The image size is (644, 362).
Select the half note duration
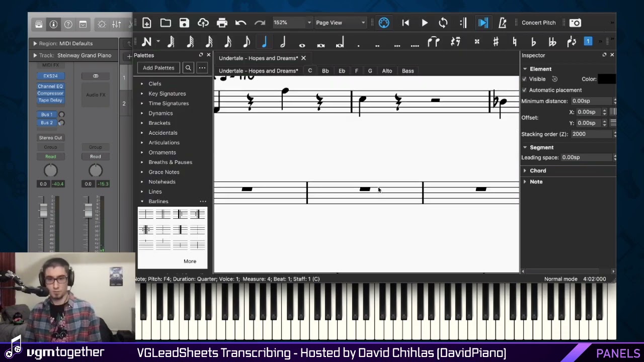(x=283, y=42)
